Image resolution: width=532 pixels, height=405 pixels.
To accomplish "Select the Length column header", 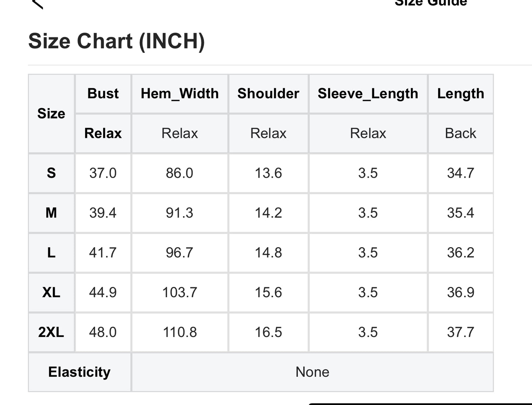I will (460, 93).
